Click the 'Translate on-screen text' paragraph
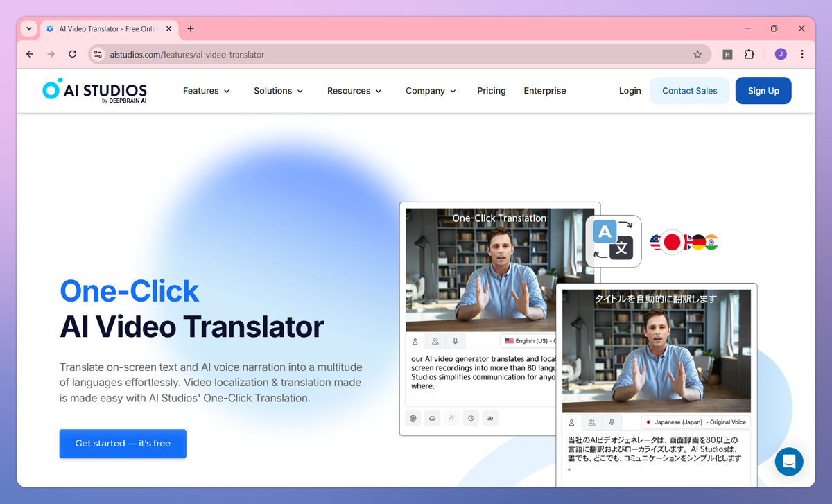This screenshot has width=832, height=504. point(211,383)
